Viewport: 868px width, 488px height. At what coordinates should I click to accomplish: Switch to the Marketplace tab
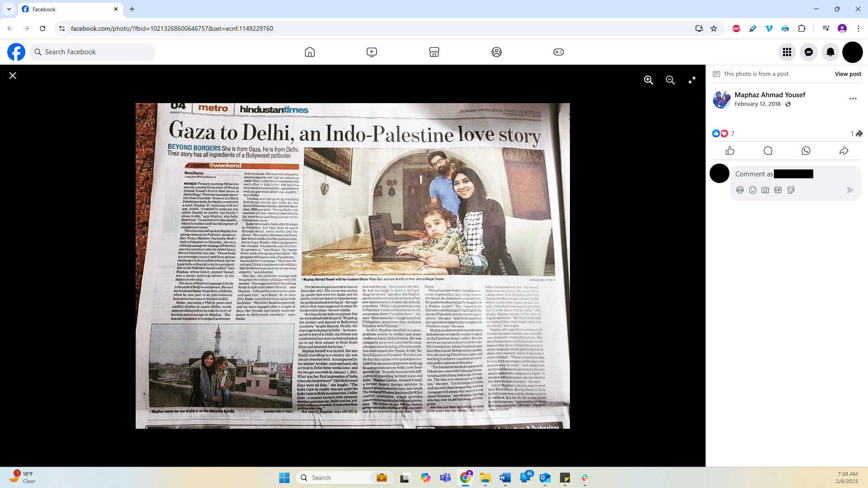[x=434, y=52]
